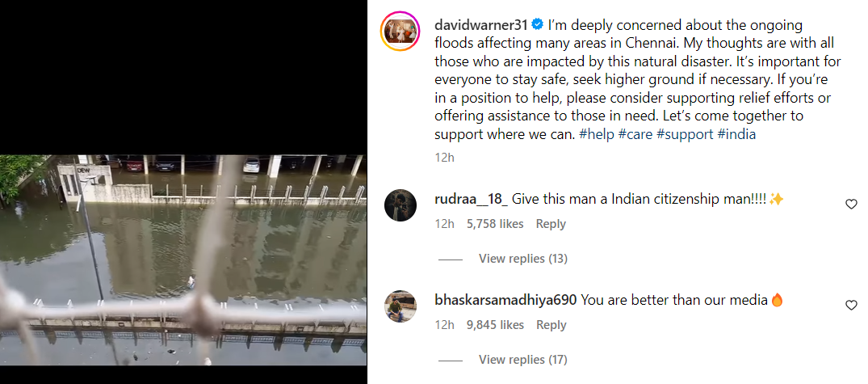
Task: Open the #help hashtag
Action: click(x=597, y=134)
